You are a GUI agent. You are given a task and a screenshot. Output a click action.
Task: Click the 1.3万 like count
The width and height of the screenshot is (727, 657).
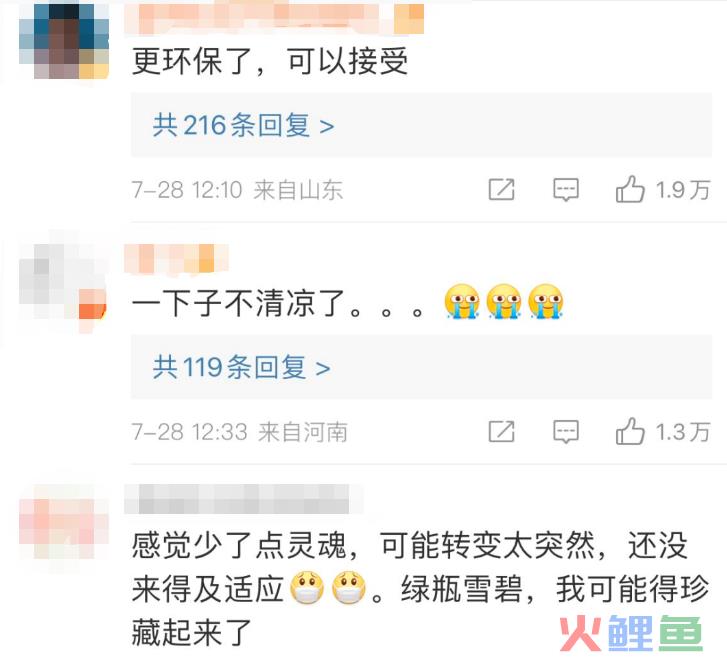pos(683,432)
